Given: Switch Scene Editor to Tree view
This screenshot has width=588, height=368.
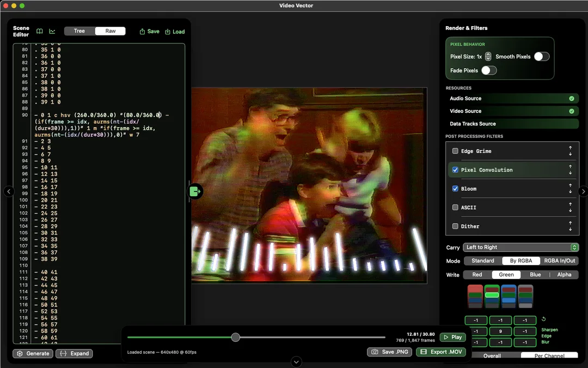Looking at the screenshot, I should (x=79, y=31).
